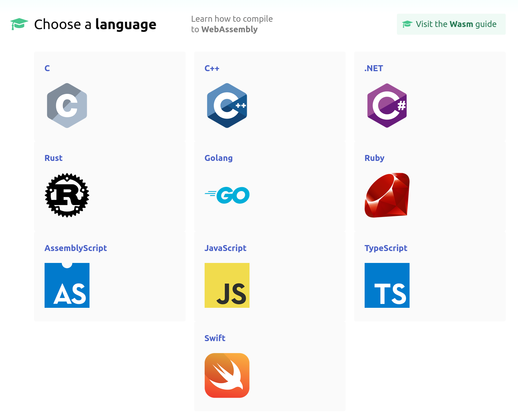518x420 pixels.
Task: Click the red Ruby gem logo
Action: [x=387, y=195]
